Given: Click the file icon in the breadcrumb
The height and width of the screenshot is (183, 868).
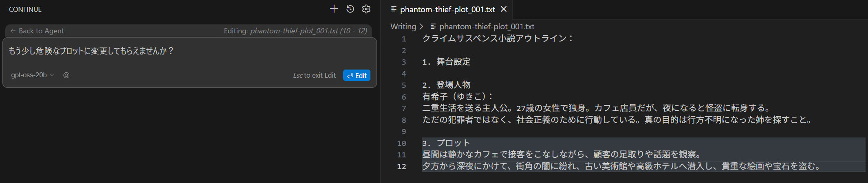Looking at the screenshot, I should [433, 26].
